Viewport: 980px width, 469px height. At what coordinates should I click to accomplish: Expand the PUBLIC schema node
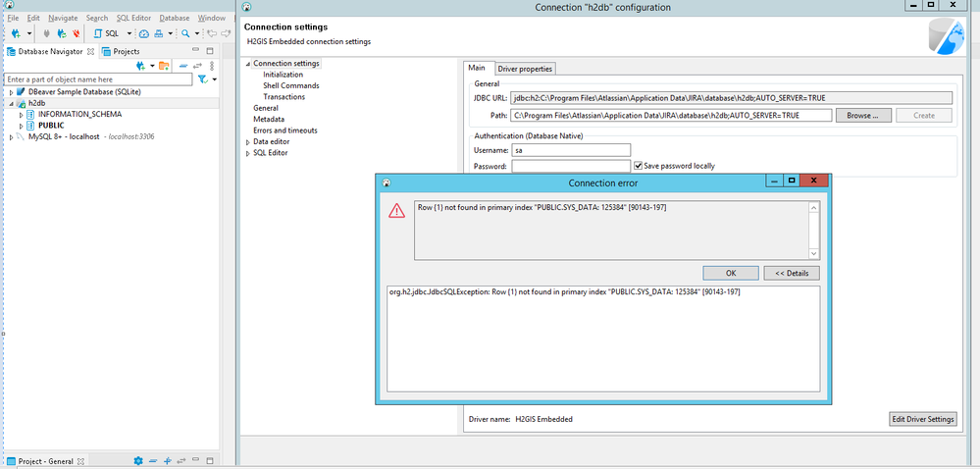[x=22, y=126]
